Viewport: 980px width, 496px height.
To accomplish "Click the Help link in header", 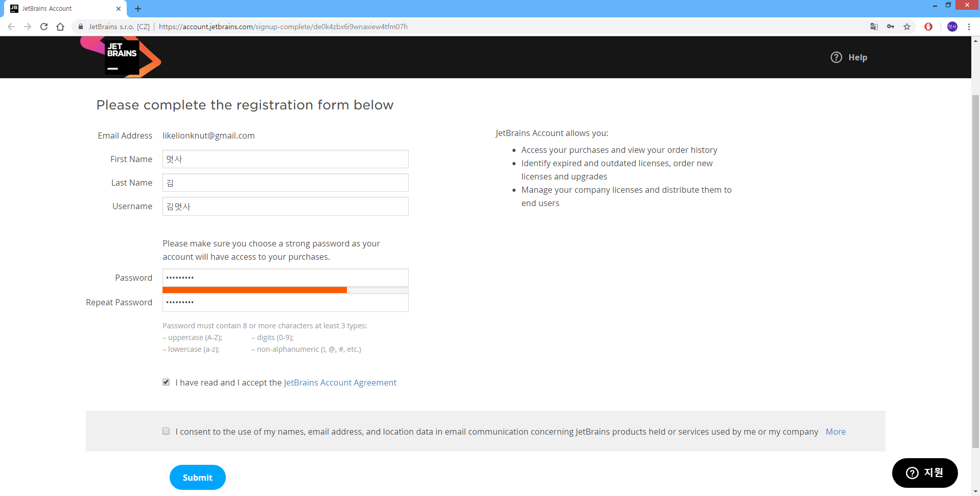I will [x=858, y=57].
